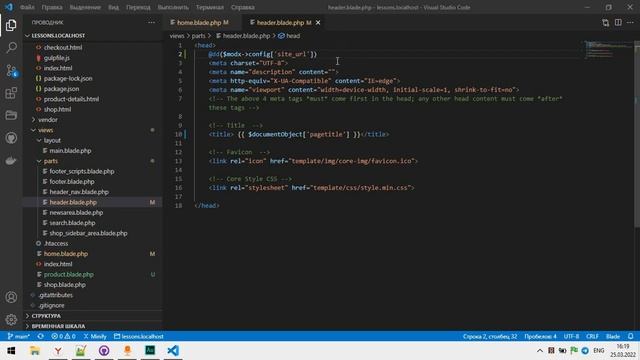Screen dimensions: 640x360
Task: Open the Docker view in activity bar
Action: coord(11,160)
